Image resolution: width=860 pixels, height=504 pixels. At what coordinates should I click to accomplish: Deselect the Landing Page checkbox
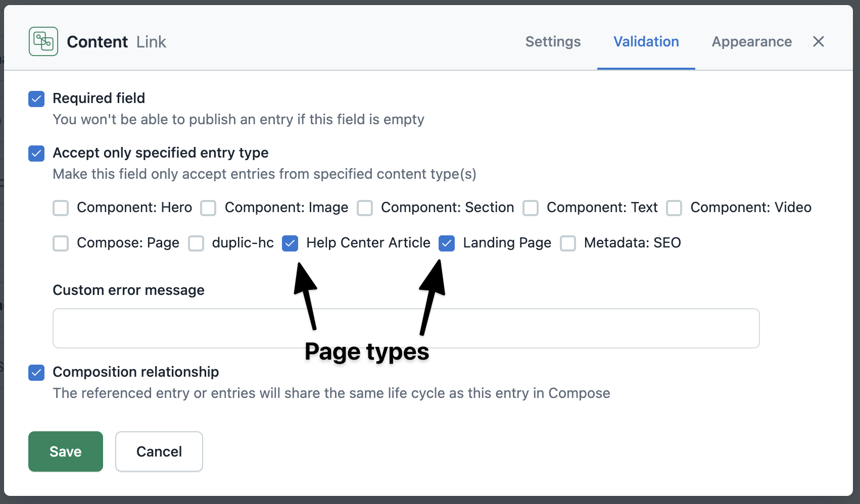pos(447,243)
